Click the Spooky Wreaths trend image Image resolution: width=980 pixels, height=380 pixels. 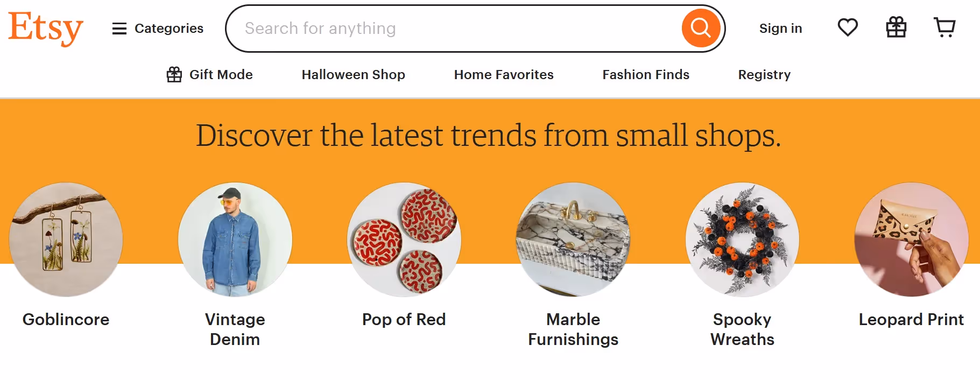click(x=742, y=240)
